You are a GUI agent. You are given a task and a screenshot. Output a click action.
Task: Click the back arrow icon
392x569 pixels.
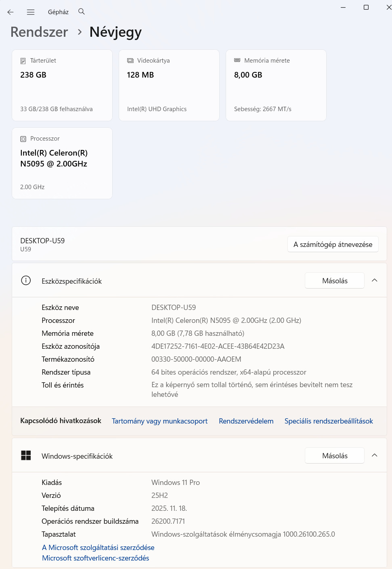tap(10, 12)
